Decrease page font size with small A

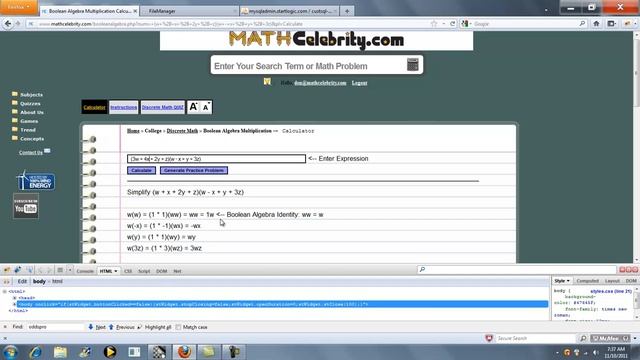pos(206,107)
